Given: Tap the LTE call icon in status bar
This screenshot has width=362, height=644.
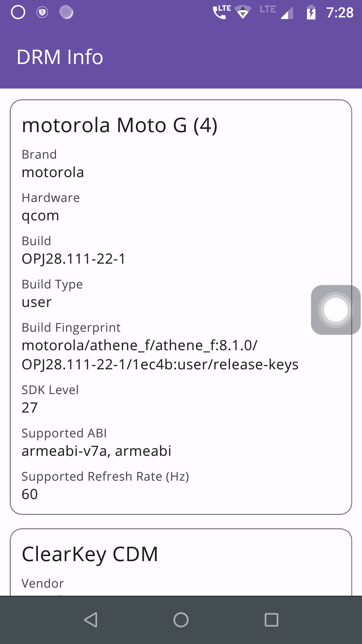Looking at the screenshot, I should pyautogui.click(x=222, y=12).
